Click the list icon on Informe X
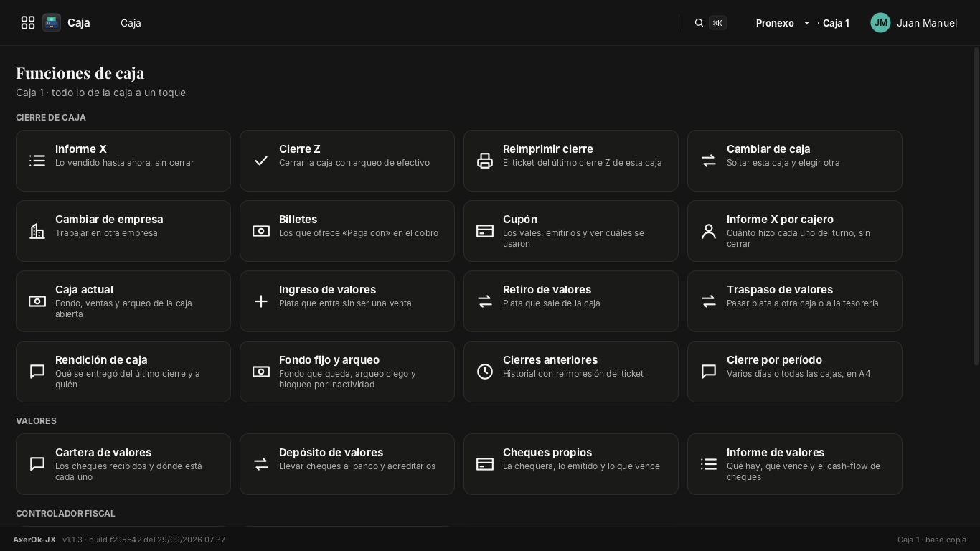The image size is (980, 551). (x=37, y=161)
